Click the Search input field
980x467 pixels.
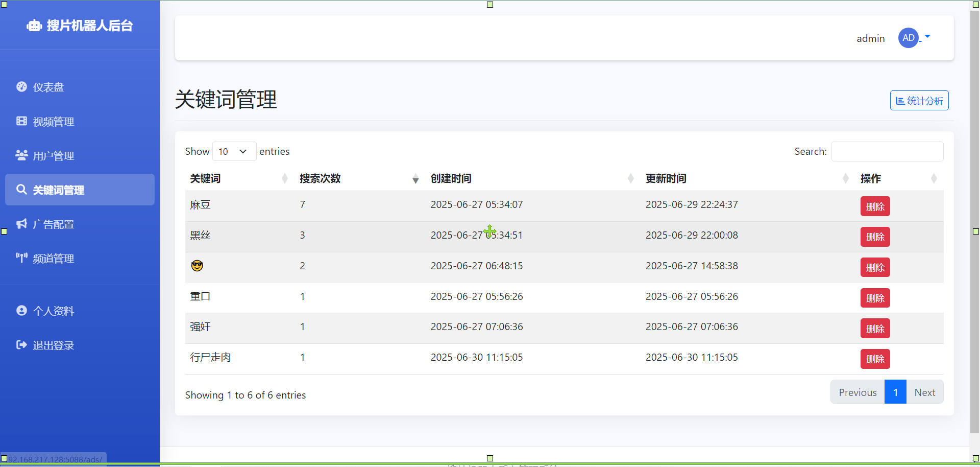click(887, 152)
